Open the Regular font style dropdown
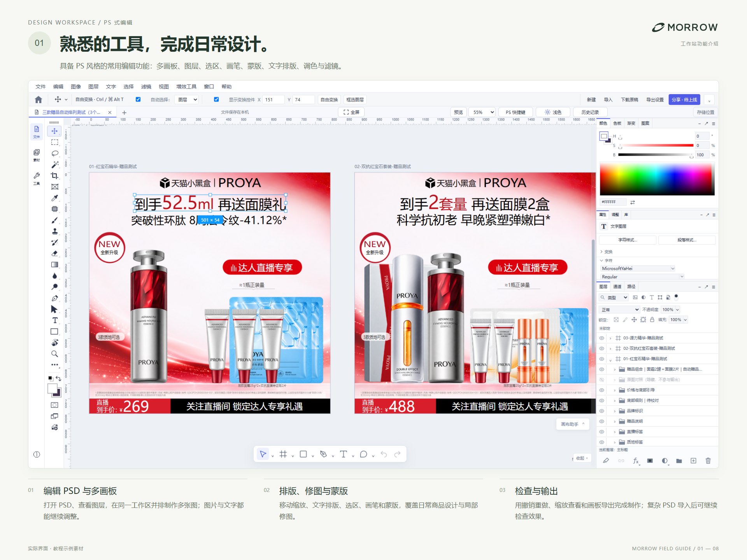747x560 pixels. coord(642,276)
